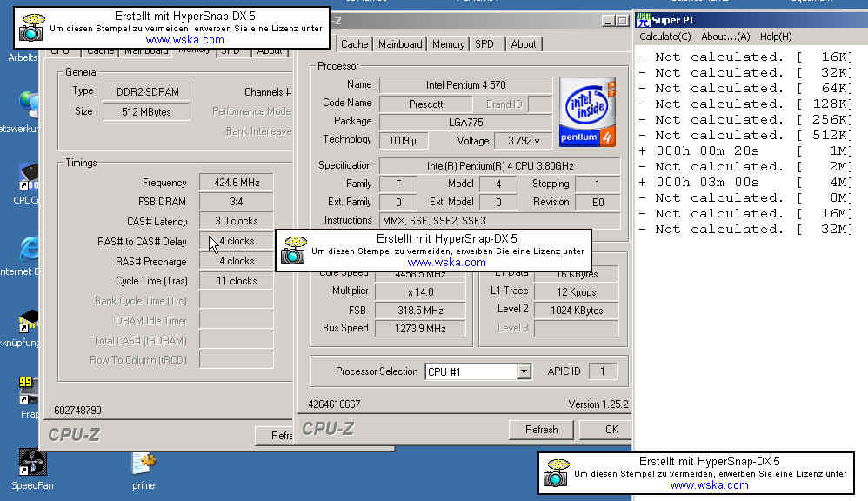The image size is (868, 501).
Task: Minimize the front CPU-Z window
Action: click(x=608, y=21)
